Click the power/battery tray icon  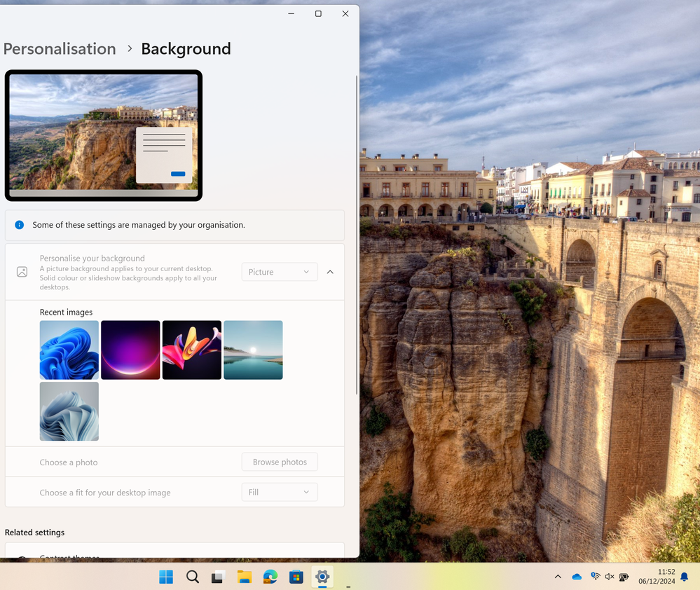pyautogui.click(x=624, y=577)
